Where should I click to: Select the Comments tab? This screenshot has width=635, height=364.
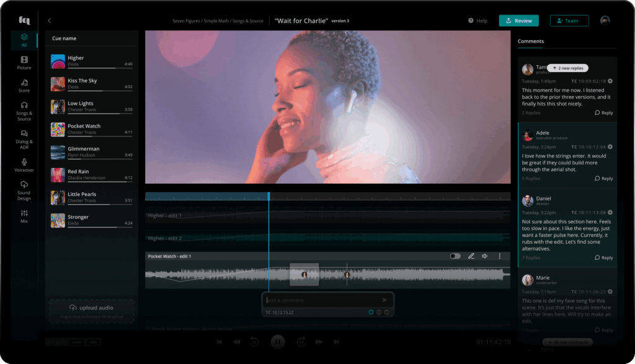click(531, 42)
